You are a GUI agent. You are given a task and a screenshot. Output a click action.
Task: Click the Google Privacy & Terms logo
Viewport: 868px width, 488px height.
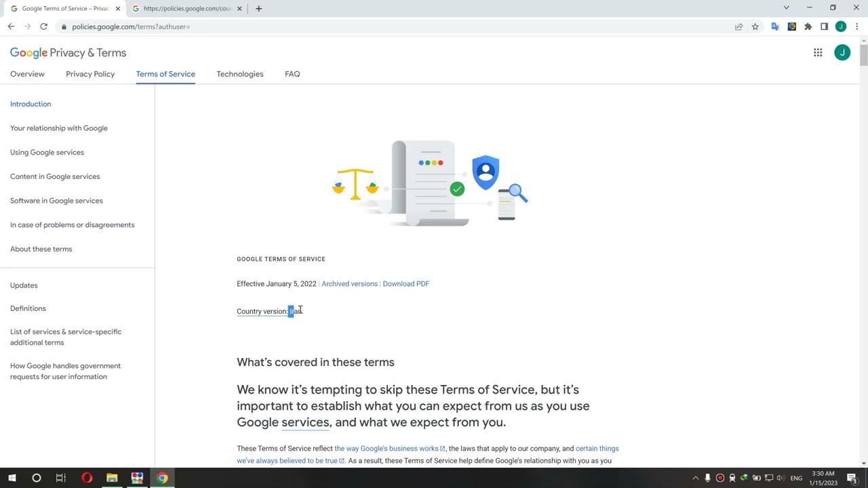(68, 53)
